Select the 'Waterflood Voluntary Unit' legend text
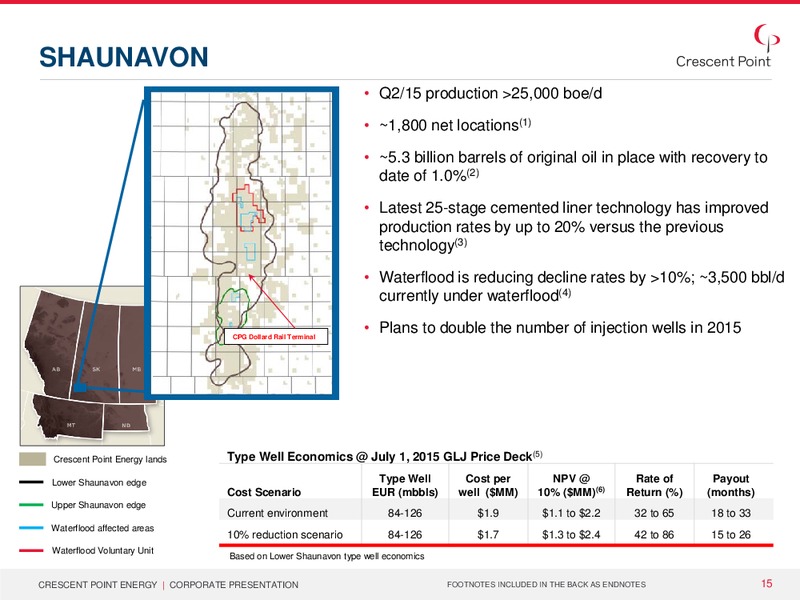Screen dimensions: 800x600 (102, 551)
